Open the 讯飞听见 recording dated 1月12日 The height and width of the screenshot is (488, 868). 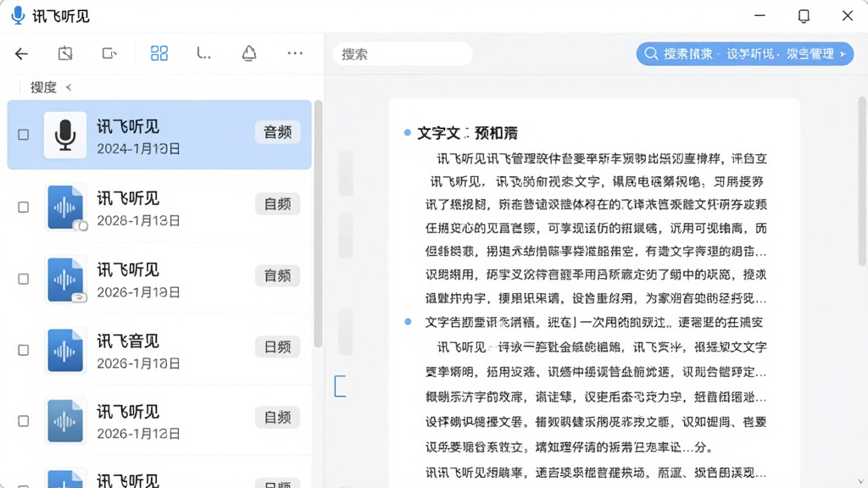pyautogui.click(x=159, y=421)
